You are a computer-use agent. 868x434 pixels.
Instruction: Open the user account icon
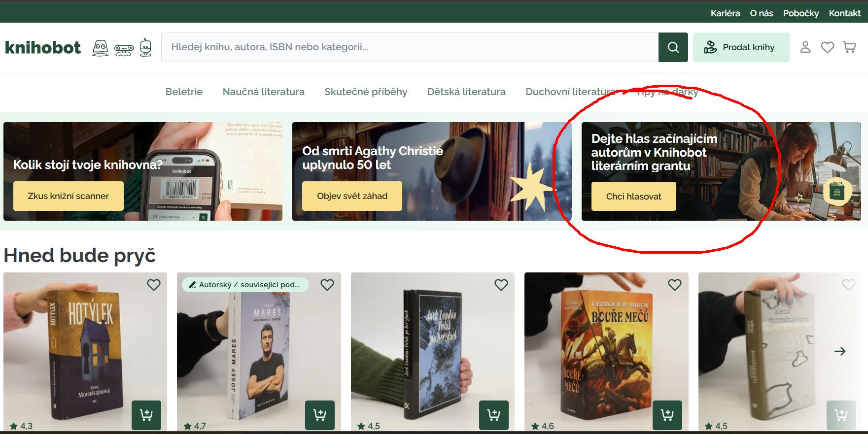805,47
